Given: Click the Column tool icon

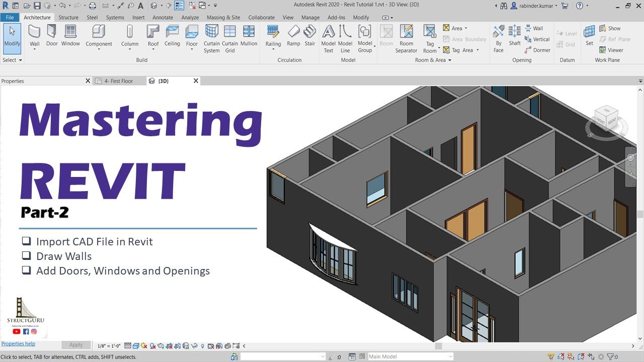Looking at the screenshot, I should tap(130, 32).
